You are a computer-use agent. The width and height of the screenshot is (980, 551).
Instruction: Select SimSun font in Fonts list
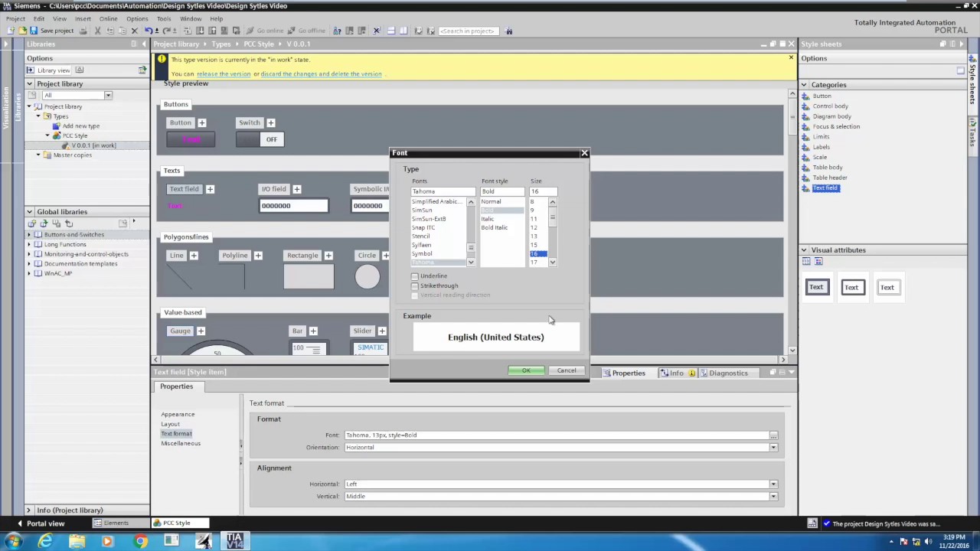click(x=422, y=210)
